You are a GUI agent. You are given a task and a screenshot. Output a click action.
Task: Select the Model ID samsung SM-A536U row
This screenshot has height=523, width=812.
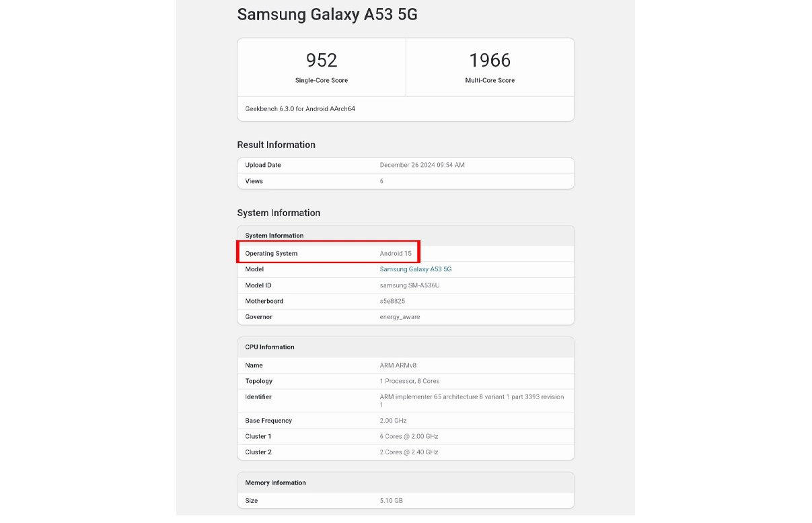point(405,285)
